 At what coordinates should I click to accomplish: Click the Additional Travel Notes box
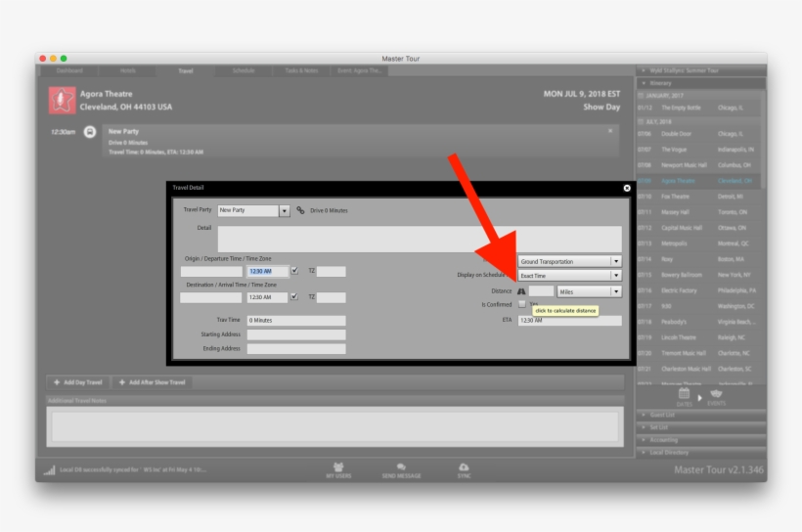click(335, 426)
